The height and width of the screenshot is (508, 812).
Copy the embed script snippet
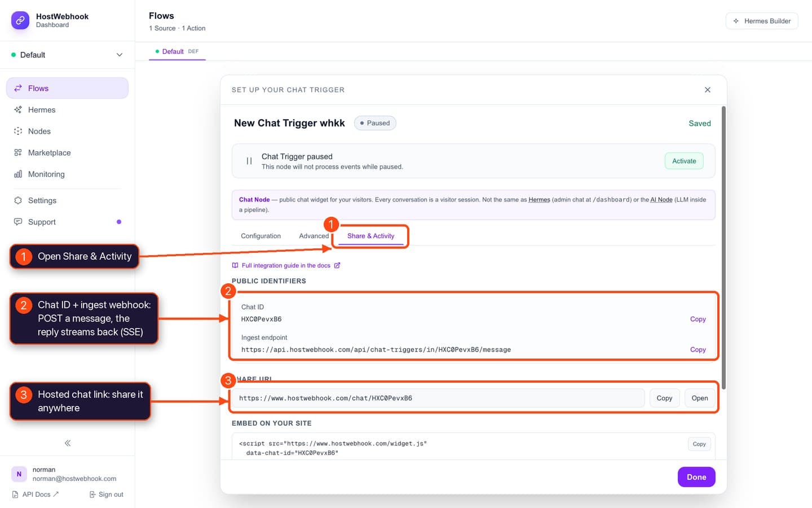pos(699,444)
